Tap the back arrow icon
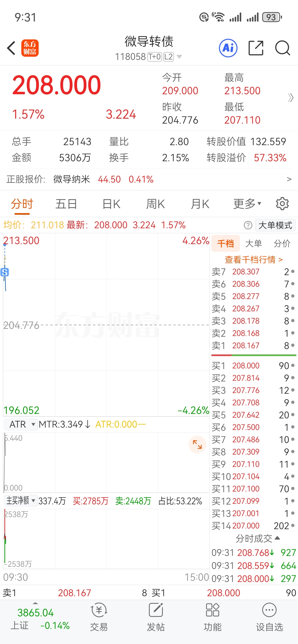Screen dimensions: 298x644 coord(11,48)
